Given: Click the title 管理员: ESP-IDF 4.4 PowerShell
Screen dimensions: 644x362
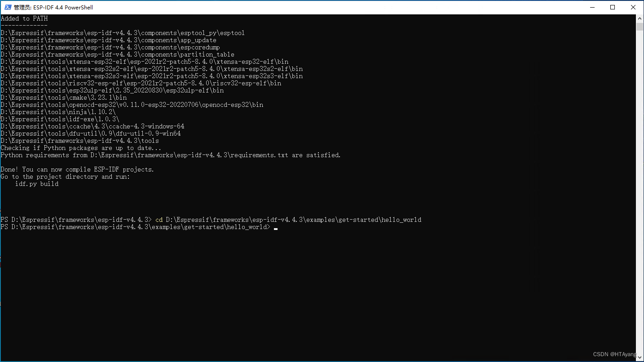Looking at the screenshot, I should pos(53,7).
